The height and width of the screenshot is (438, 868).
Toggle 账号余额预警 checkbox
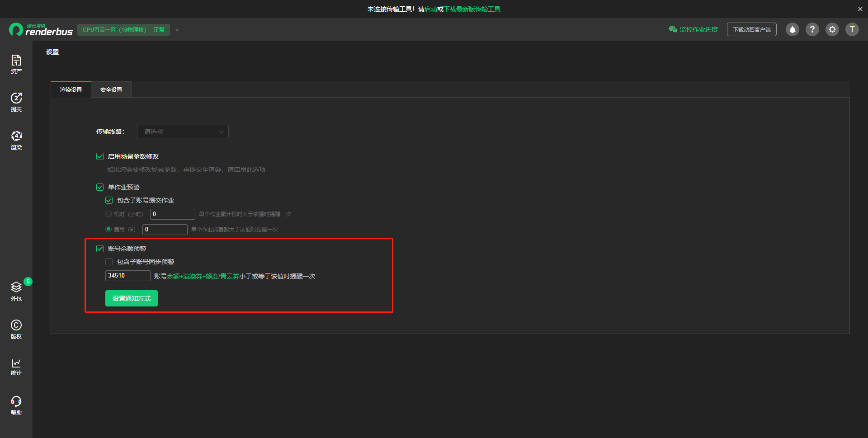click(100, 249)
